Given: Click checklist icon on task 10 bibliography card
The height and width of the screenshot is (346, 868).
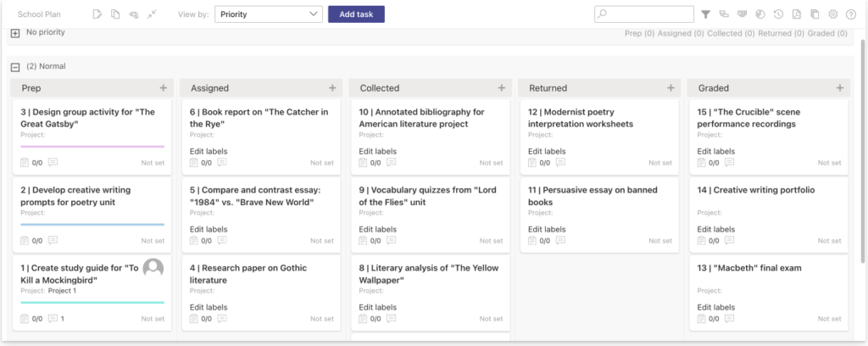Looking at the screenshot, I should [363, 162].
